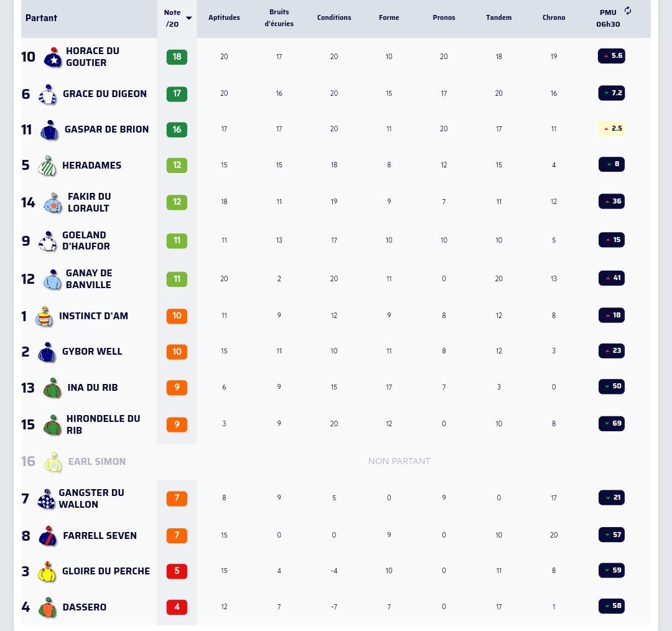The height and width of the screenshot is (631, 672).
Task: Toggle the Note /20 sort arrow
Action: [189, 18]
